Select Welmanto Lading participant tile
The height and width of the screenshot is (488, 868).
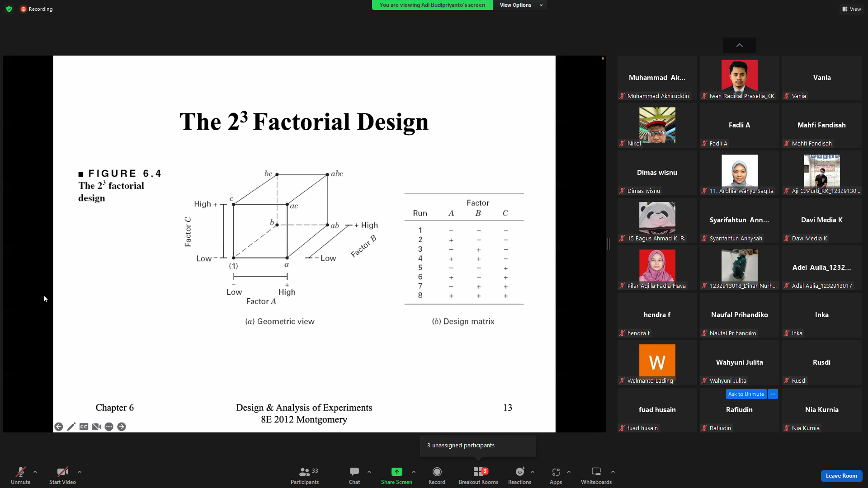coord(657,363)
